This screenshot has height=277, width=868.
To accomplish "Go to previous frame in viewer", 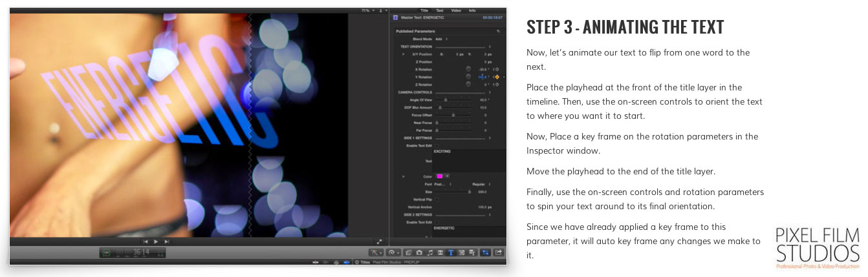I will (145, 241).
